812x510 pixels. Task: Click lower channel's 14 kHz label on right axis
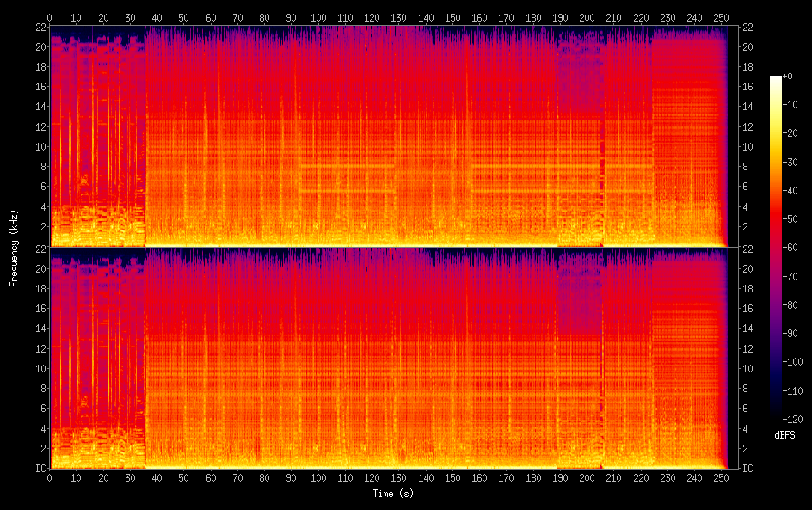coord(747,329)
